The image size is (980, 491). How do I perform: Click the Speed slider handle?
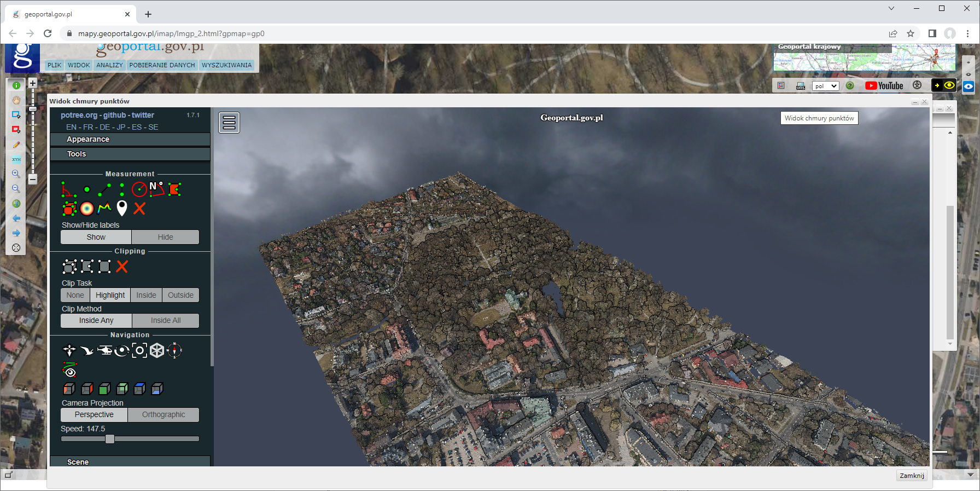pyautogui.click(x=110, y=439)
